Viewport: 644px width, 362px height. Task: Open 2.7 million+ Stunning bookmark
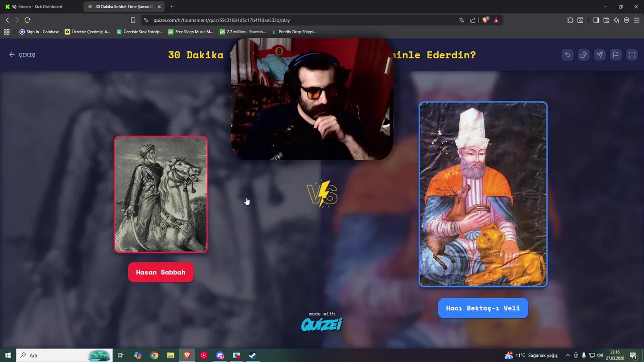pyautogui.click(x=243, y=32)
